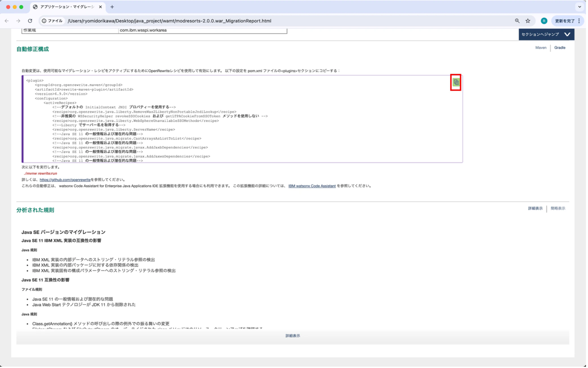Switch to the Maven configuration tab
This screenshot has height=368, width=588.
coord(540,48)
